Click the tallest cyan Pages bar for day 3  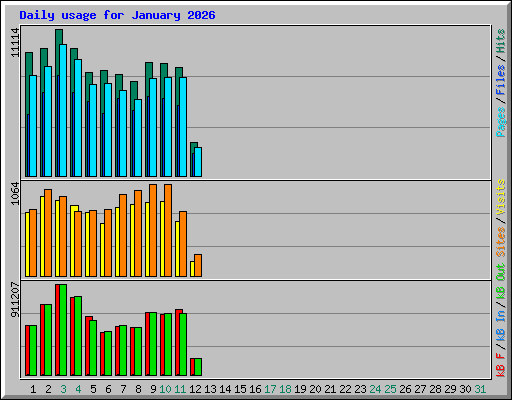coord(63,110)
